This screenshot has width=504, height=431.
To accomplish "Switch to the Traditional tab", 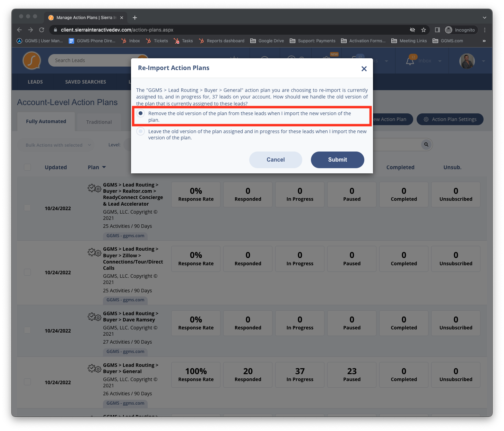I will pos(99,122).
